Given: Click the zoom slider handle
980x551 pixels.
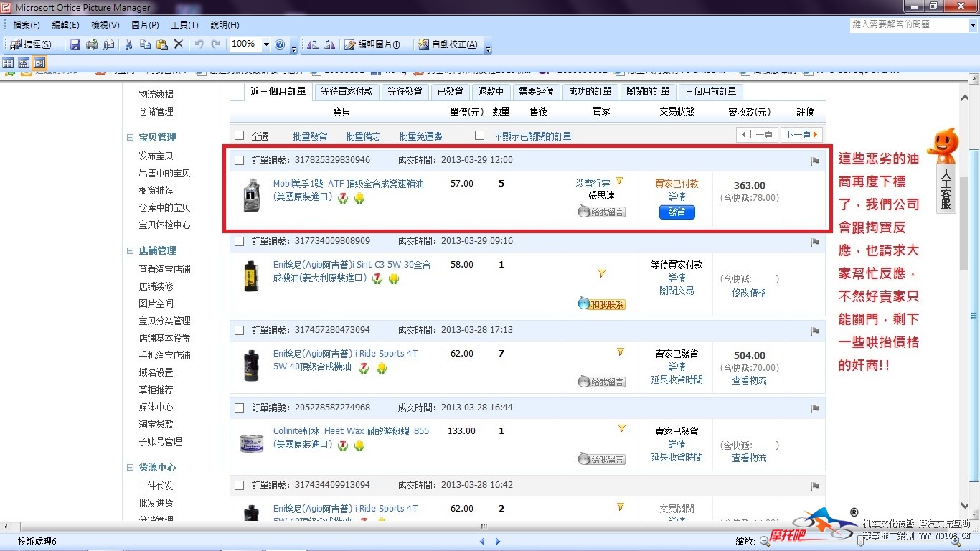Looking at the screenshot, I should point(862,542).
